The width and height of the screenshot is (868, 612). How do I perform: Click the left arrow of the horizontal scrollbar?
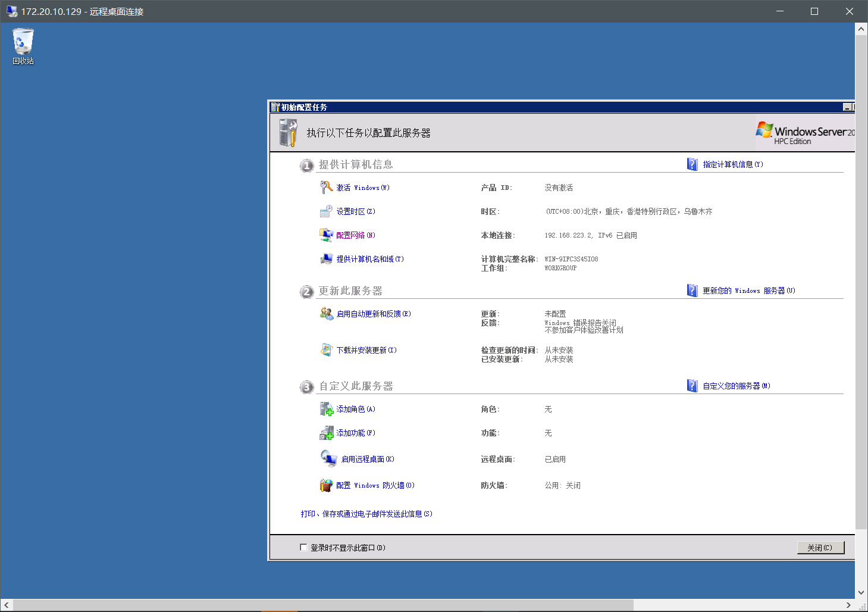click(x=6, y=604)
